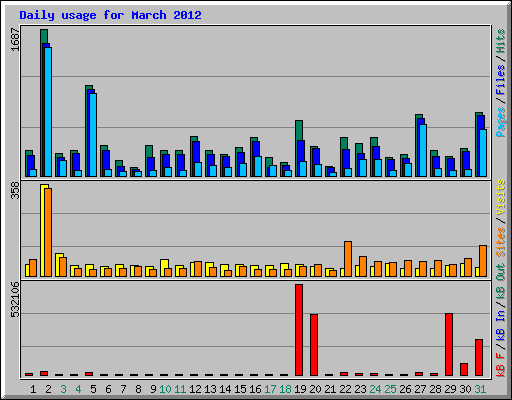Viewport: 512px width, 400px height.
Task: Click the 1687 axis value label
Action: coord(15,40)
